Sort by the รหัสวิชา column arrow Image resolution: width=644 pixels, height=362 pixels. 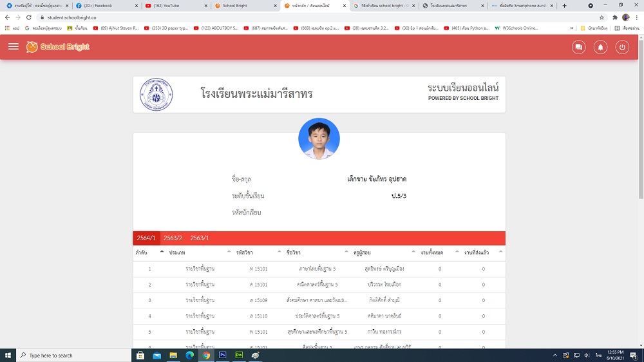coord(279,251)
